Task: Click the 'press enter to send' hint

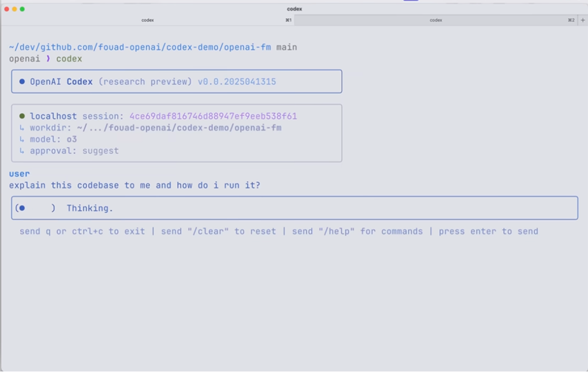Action: tap(488, 231)
